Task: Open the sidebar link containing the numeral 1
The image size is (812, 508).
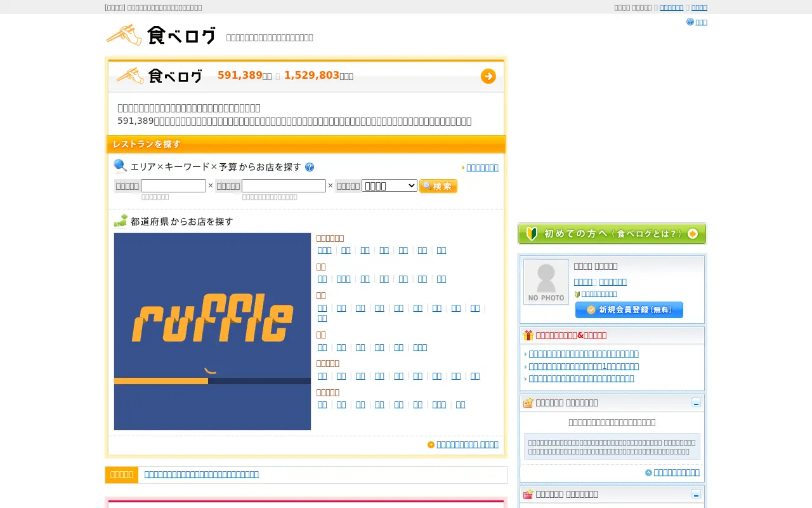Action: (x=584, y=366)
